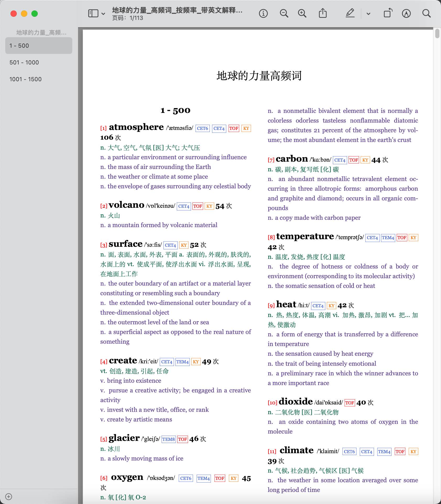Viewport: 441px width, 504px height.
Task: Click the TOF tag beside carbon
Action: tap(354, 160)
